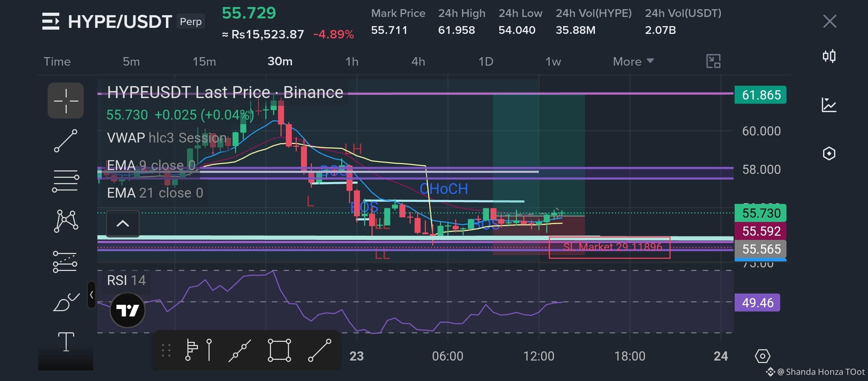Click the RSI 49.46 value tag
Screen dimensions: 868x381
coord(757,303)
